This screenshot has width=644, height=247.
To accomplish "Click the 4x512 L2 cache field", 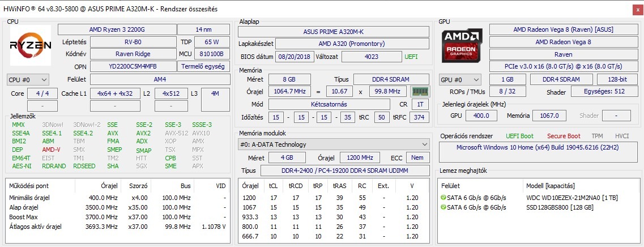I will pyautogui.click(x=171, y=93).
